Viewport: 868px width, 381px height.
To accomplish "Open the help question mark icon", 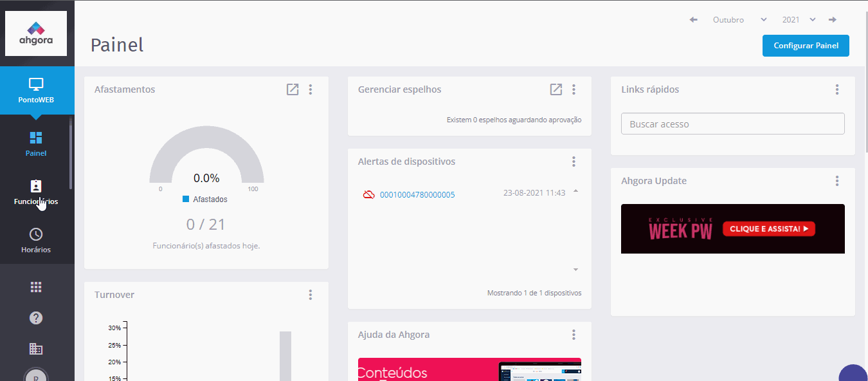I will [36, 318].
